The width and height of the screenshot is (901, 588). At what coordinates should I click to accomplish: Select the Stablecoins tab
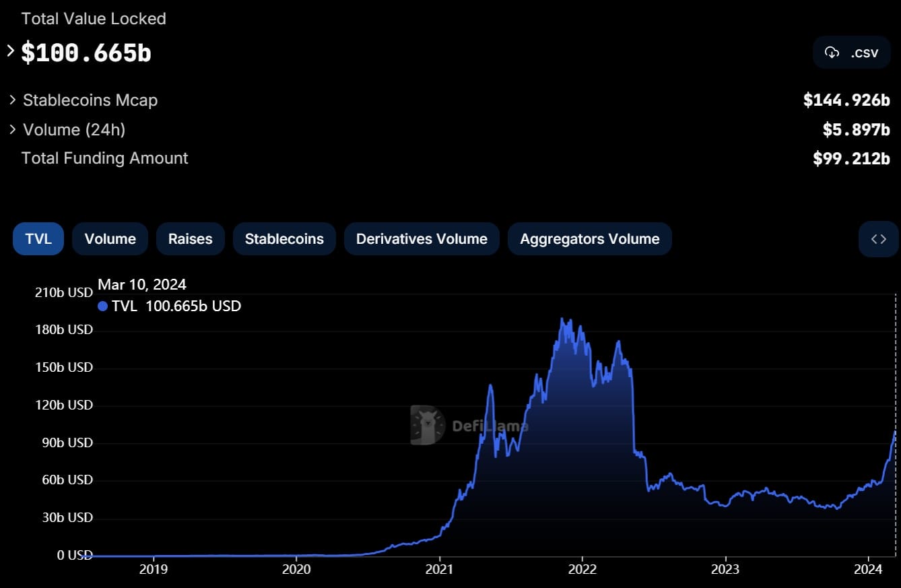pos(284,238)
